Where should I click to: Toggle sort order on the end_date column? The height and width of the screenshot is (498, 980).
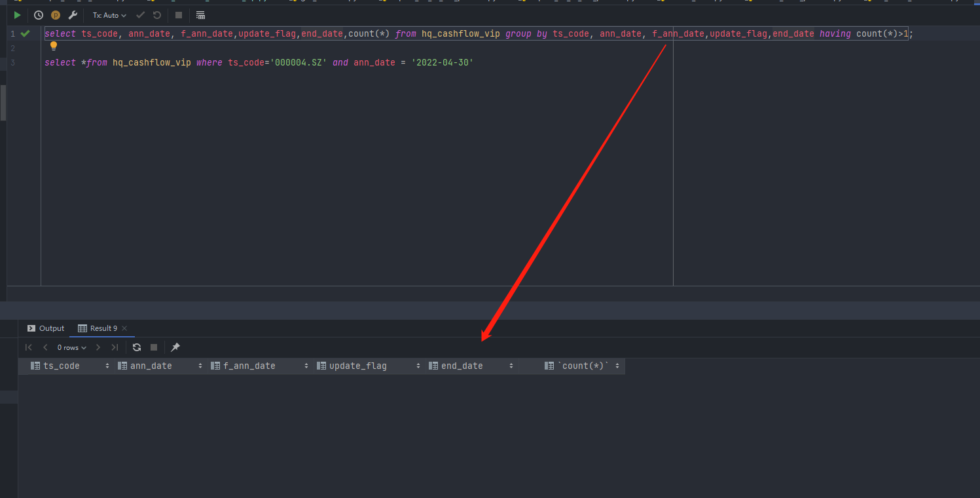coord(511,366)
